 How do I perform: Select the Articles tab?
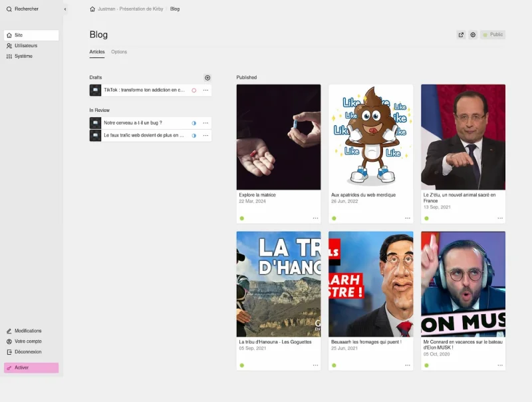(97, 52)
